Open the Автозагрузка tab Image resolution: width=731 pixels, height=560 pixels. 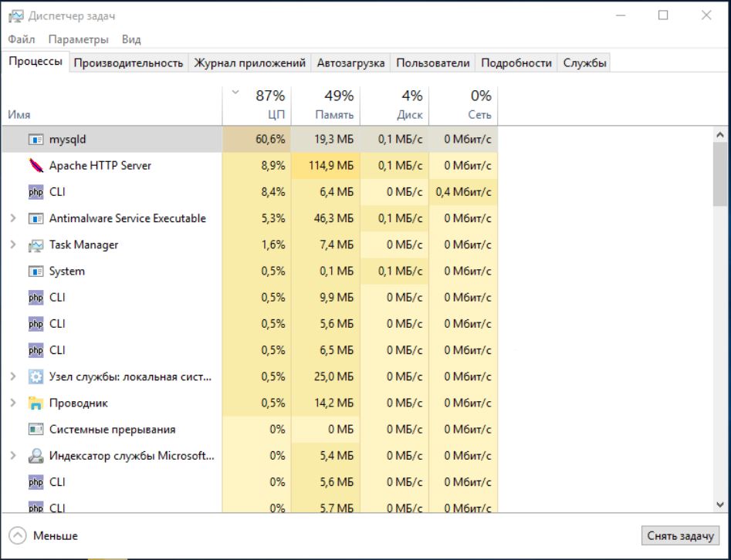click(350, 63)
